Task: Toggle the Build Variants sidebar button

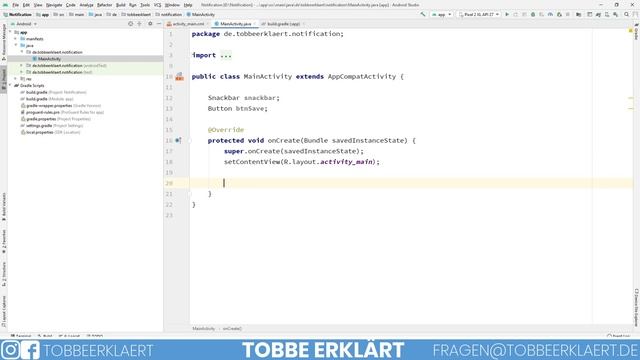Action: [x=4, y=207]
